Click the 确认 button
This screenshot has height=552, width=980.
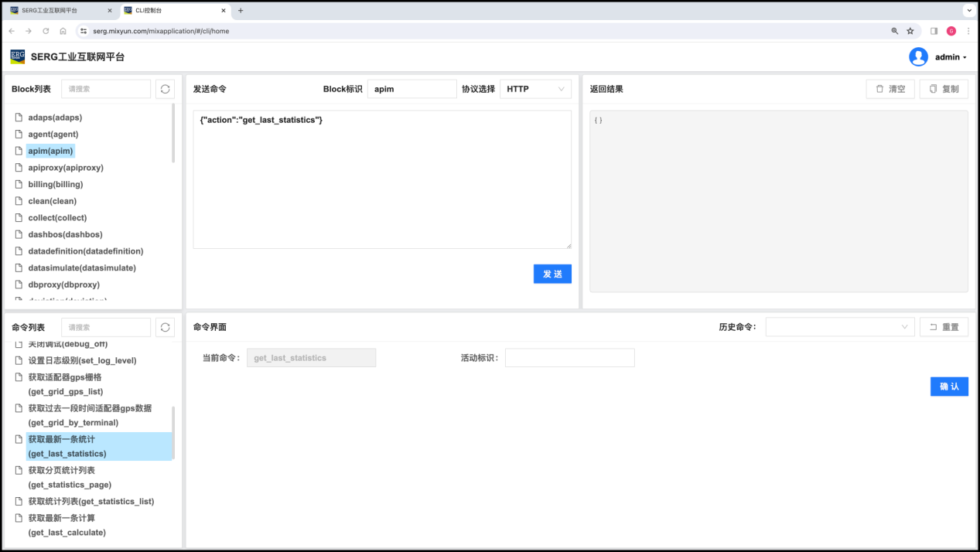tap(948, 387)
